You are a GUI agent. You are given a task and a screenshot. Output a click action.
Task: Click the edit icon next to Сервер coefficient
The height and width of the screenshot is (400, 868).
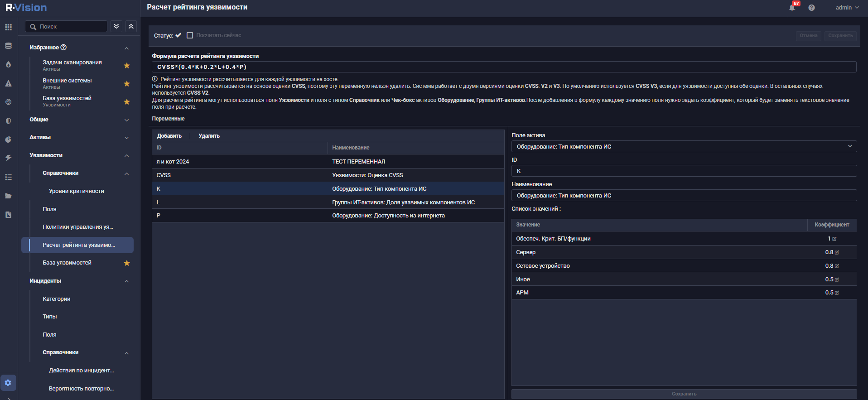tap(837, 252)
